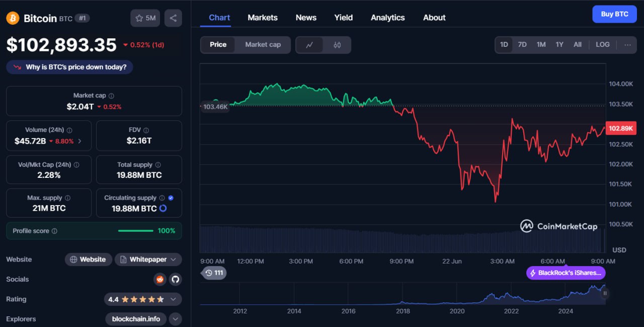Click the 2.28% Vol/Mkt Cap value

coord(49,175)
